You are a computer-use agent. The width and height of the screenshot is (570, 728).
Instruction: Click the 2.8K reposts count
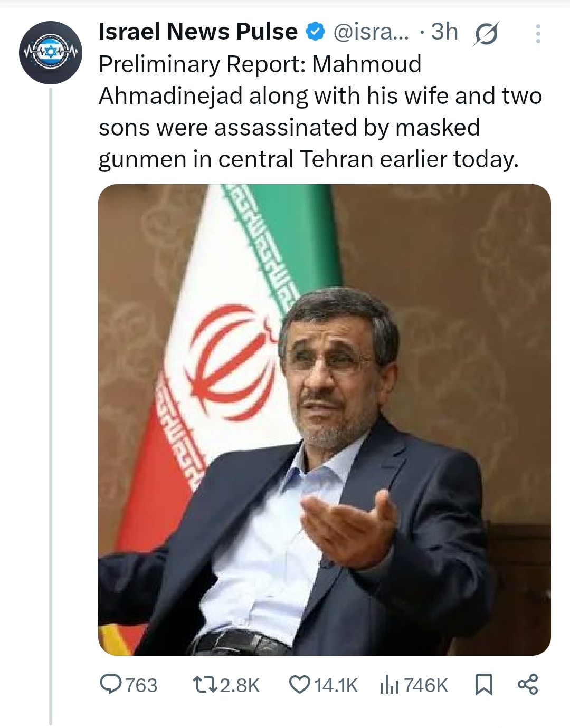[240, 685]
